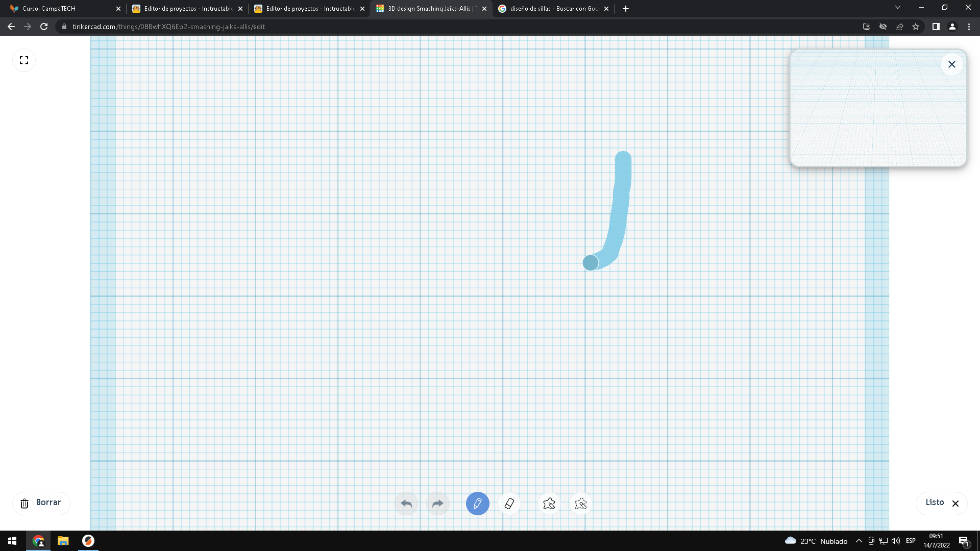Open a new browser tab
Screen dimensions: 980x551
pyautogui.click(x=626, y=9)
